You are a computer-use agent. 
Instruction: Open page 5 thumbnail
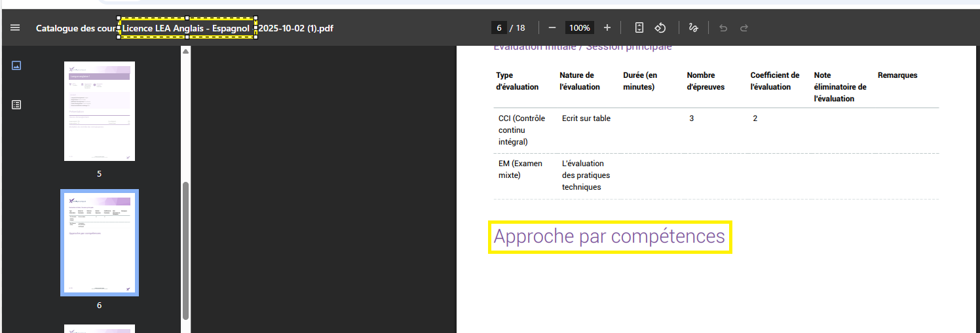100,111
